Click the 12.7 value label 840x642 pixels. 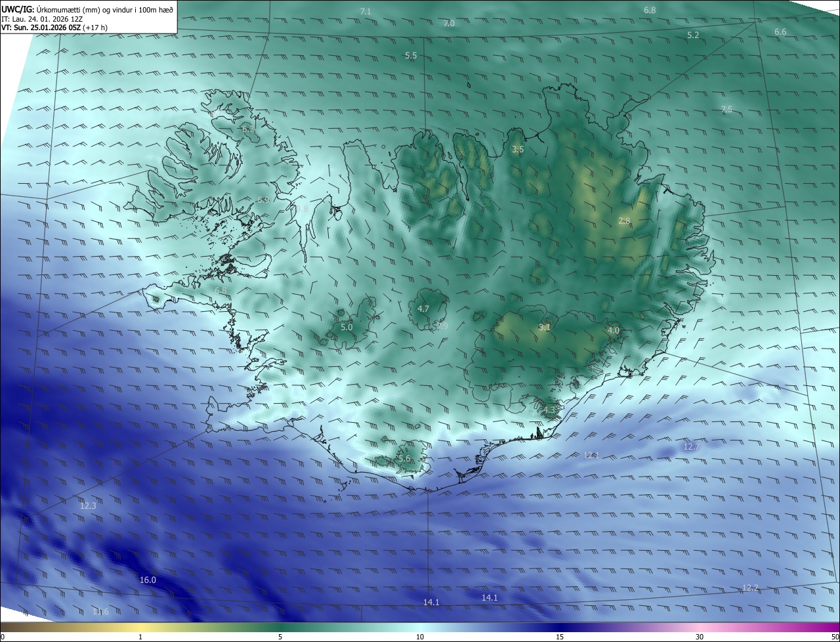pos(692,446)
